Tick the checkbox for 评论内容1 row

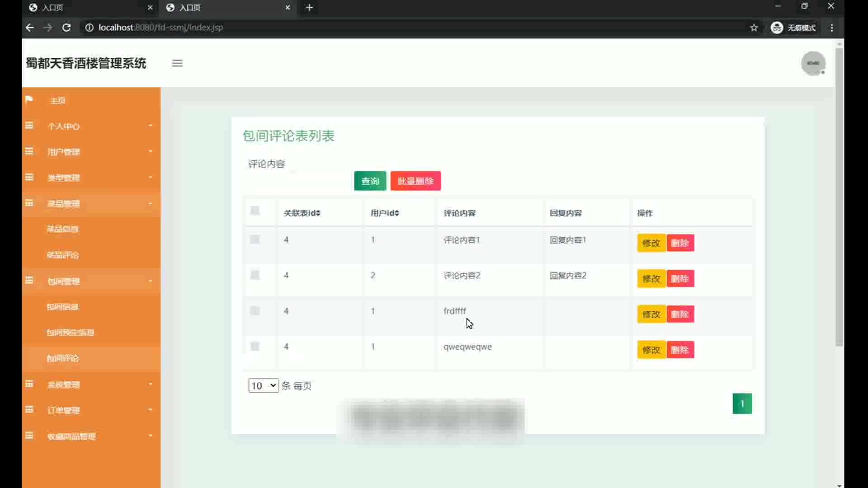pos(255,239)
